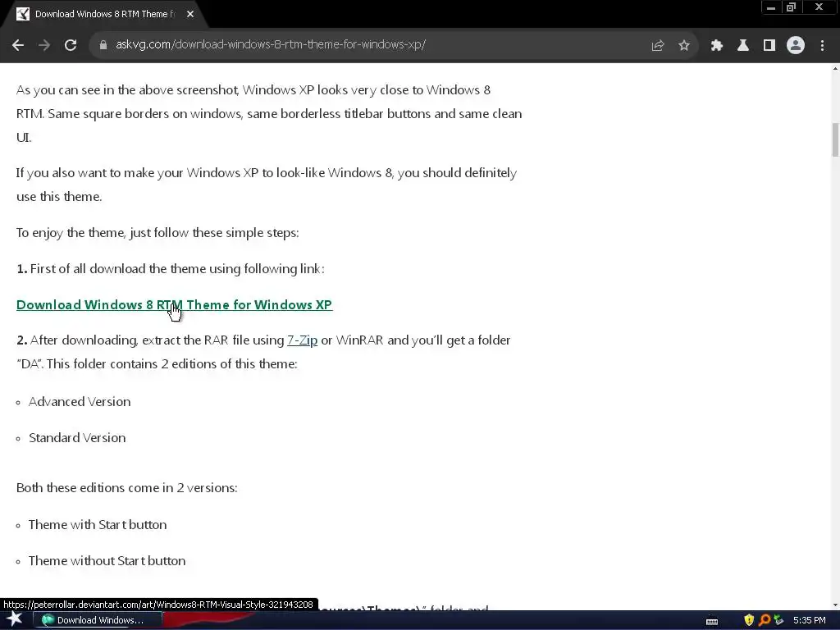Click the page vertical scrollbar thumb
Screen dimensions: 840x630
point(835,139)
